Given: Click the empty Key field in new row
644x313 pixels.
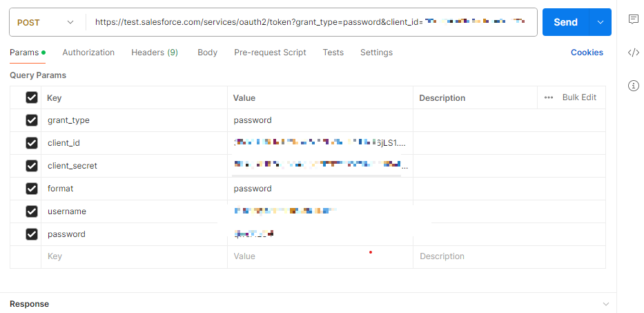Looking at the screenshot, I should click(134, 256).
